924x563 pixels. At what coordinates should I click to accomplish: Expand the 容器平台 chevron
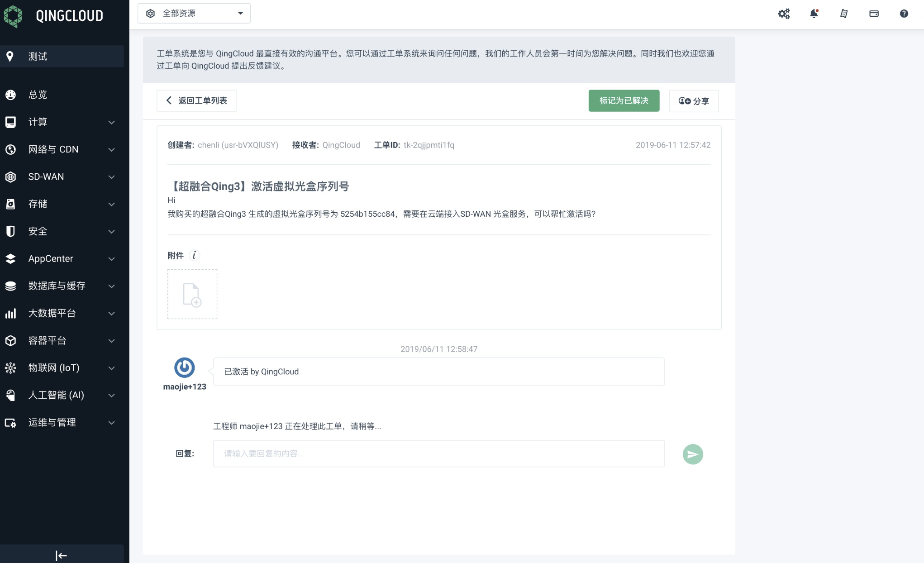click(x=111, y=341)
